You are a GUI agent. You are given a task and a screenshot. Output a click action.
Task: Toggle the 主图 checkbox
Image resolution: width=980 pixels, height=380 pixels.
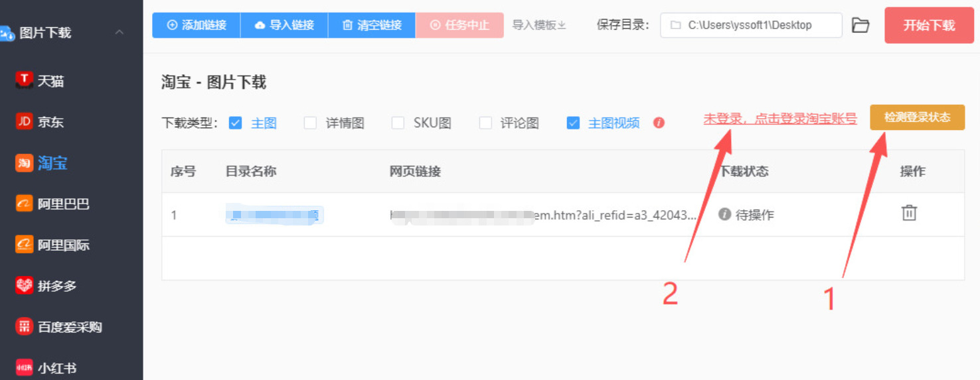(235, 123)
